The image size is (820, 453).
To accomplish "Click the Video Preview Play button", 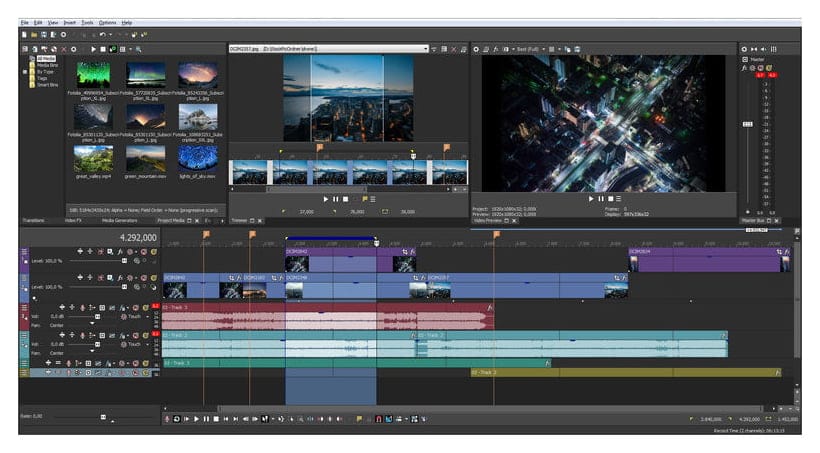I will pos(591,199).
